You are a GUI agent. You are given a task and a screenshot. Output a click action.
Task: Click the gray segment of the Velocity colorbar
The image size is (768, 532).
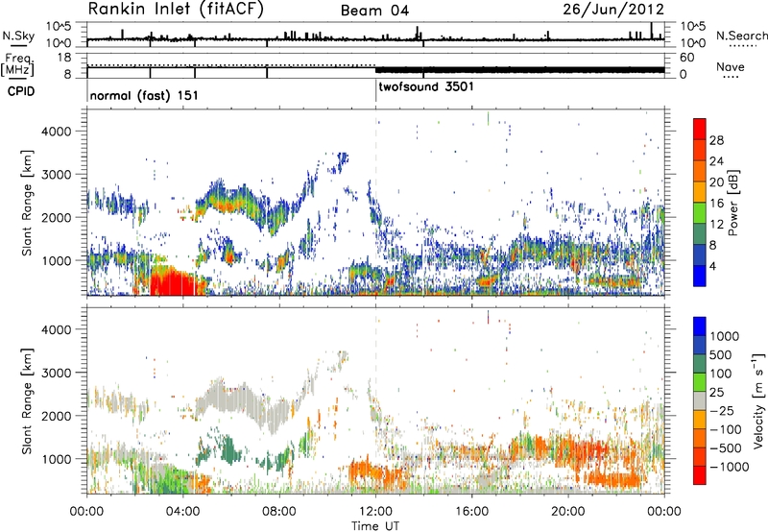[x=700, y=400]
